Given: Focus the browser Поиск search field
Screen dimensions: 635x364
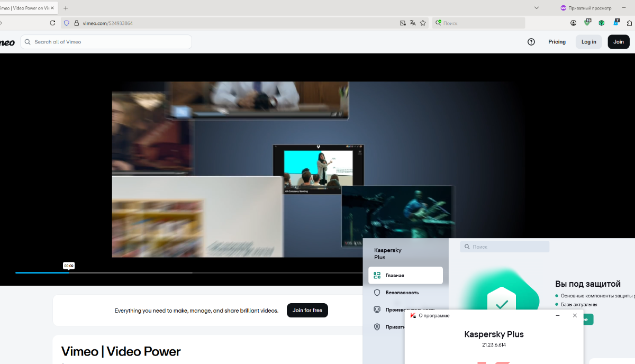Looking at the screenshot, I should 479,23.
